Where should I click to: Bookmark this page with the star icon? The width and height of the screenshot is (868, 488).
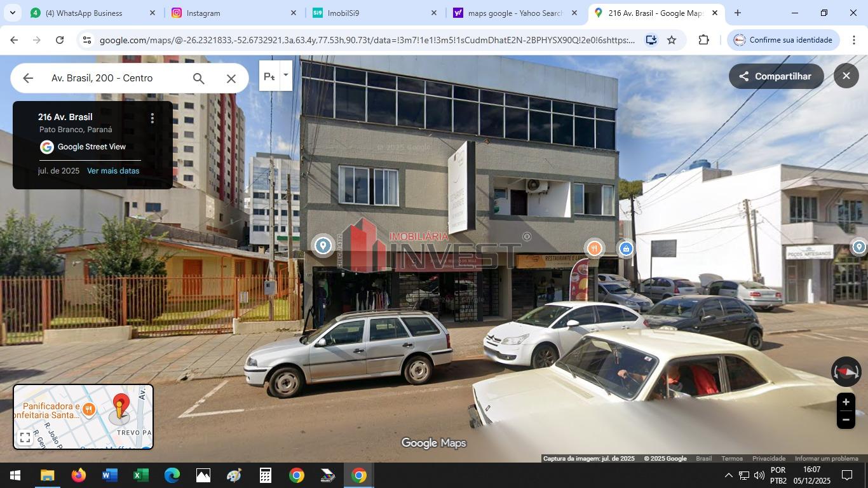click(672, 40)
